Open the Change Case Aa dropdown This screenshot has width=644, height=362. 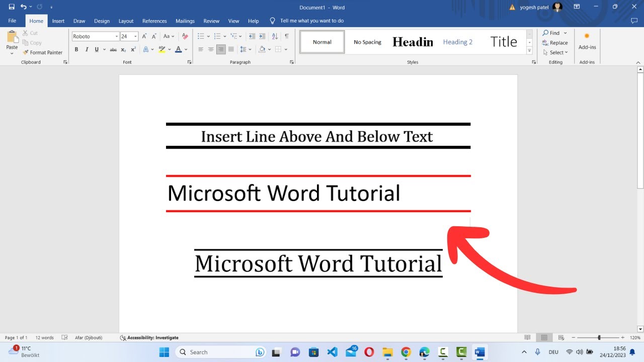[169, 36]
